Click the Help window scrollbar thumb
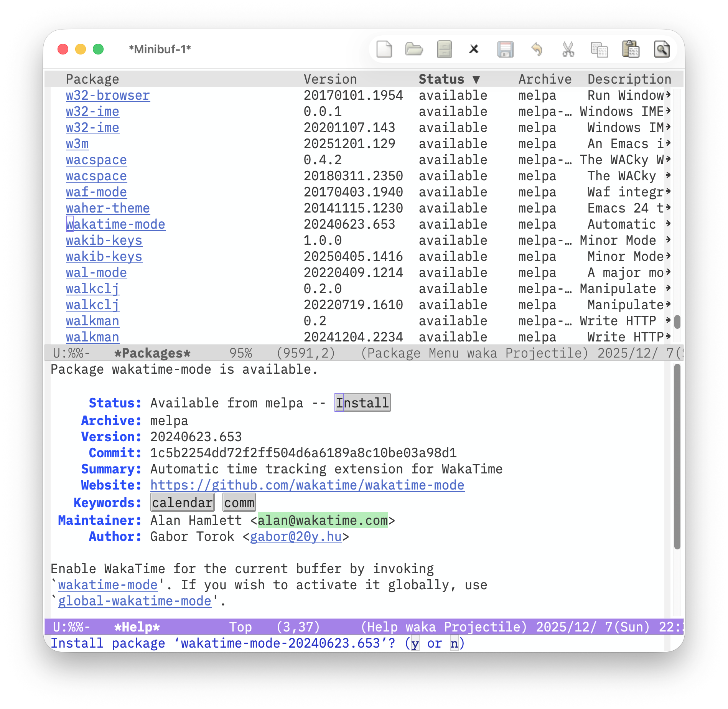The height and width of the screenshot is (709, 728). [677, 457]
